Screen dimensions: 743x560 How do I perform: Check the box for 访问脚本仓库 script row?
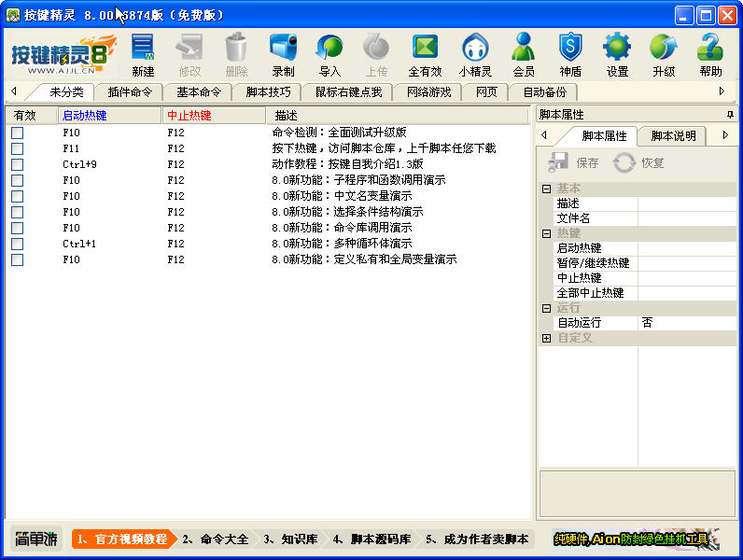coord(18,148)
